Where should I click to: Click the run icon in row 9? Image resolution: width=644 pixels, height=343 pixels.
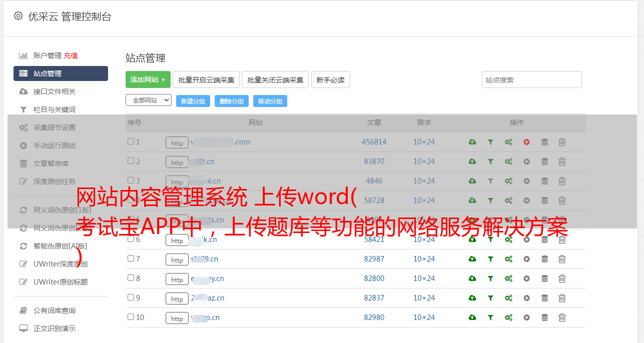(x=526, y=298)
